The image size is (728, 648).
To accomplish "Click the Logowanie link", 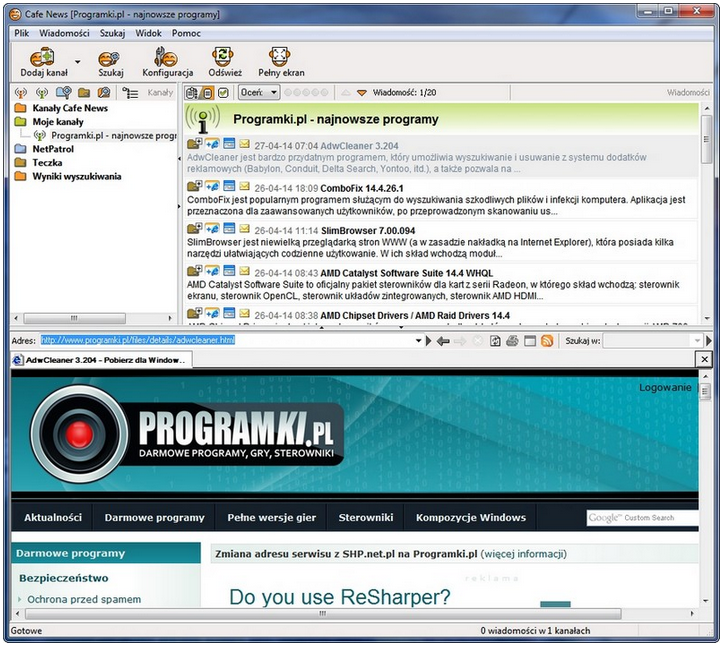I will (x=665, y=388).
